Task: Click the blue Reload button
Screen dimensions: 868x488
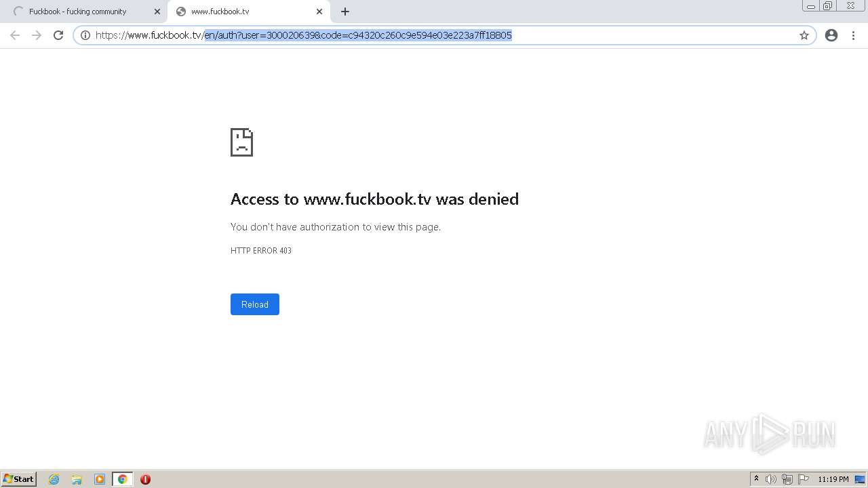Action: 255,304
